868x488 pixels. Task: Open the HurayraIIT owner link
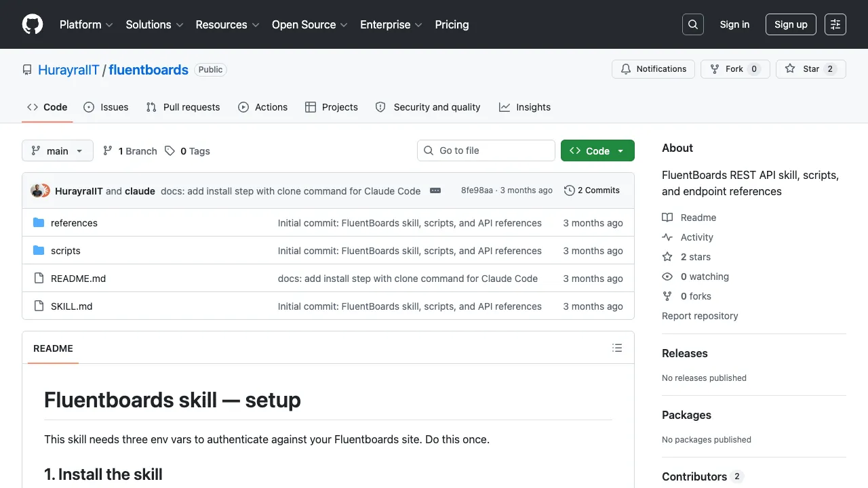click(x=68, y=70)
